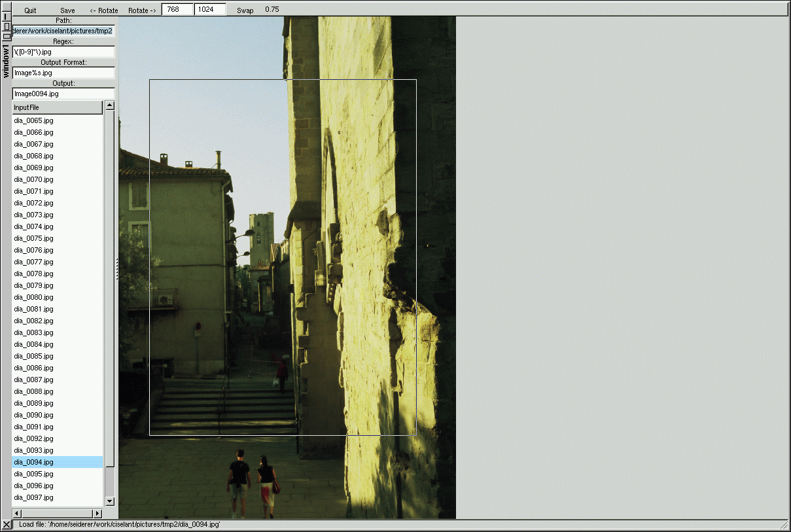791x532 pixels.
Task: Click the height field showing 1024
Action: tap(210, 10)
